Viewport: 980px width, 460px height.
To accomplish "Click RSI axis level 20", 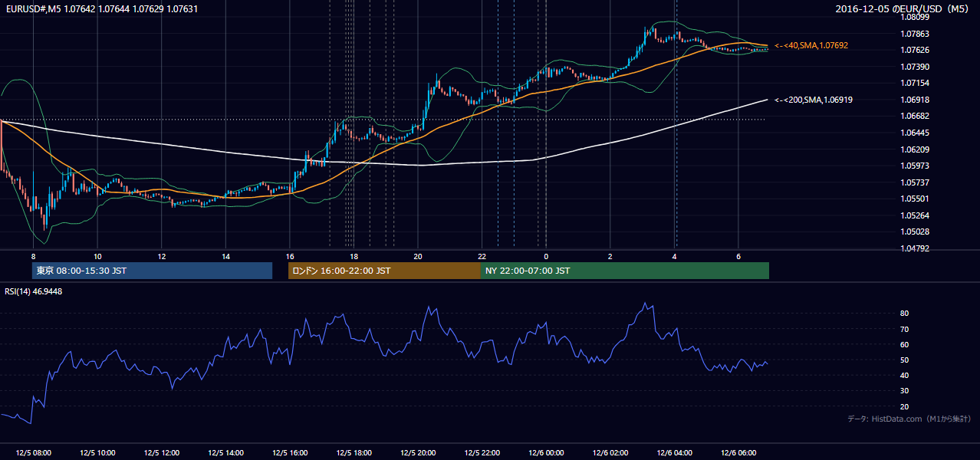I will click(904, 406).
